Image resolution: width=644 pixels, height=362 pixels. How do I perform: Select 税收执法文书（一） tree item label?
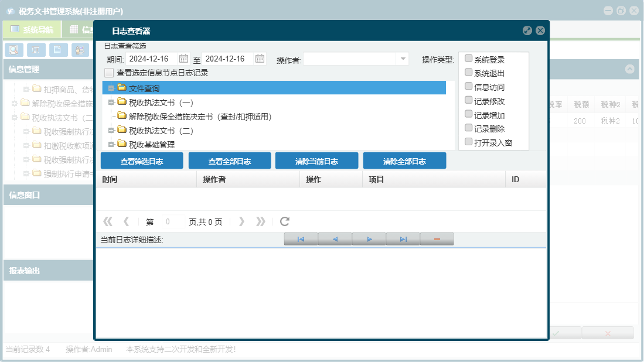[161, 103]
